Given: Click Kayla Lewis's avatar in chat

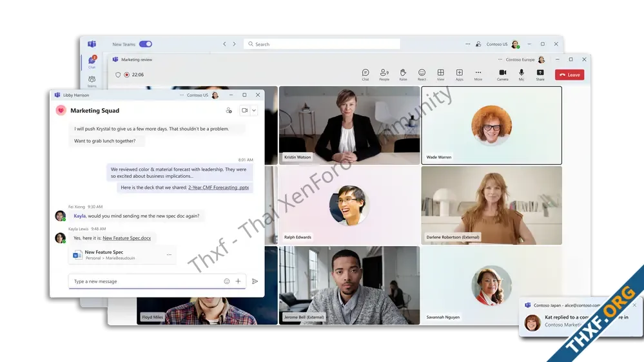Looking at the screenshot, I should (61, 238).
